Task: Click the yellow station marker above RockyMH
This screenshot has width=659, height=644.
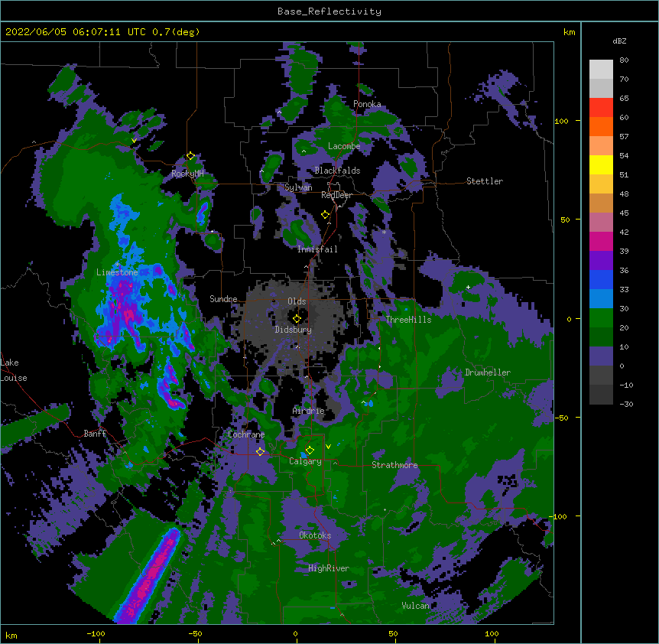Action: 190,156
